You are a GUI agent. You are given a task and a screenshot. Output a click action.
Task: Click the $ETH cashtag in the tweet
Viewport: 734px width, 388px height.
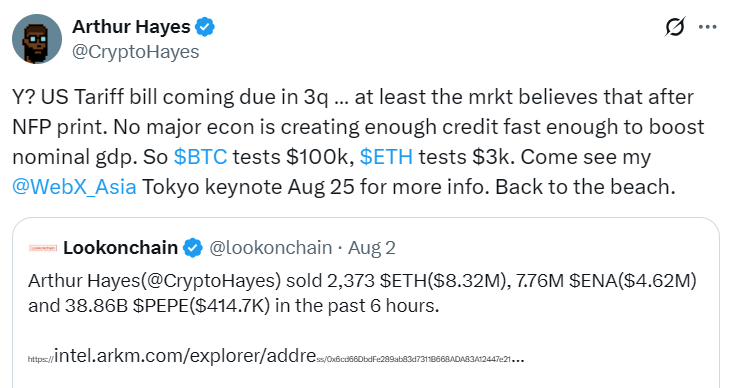[x=386, y=157]
